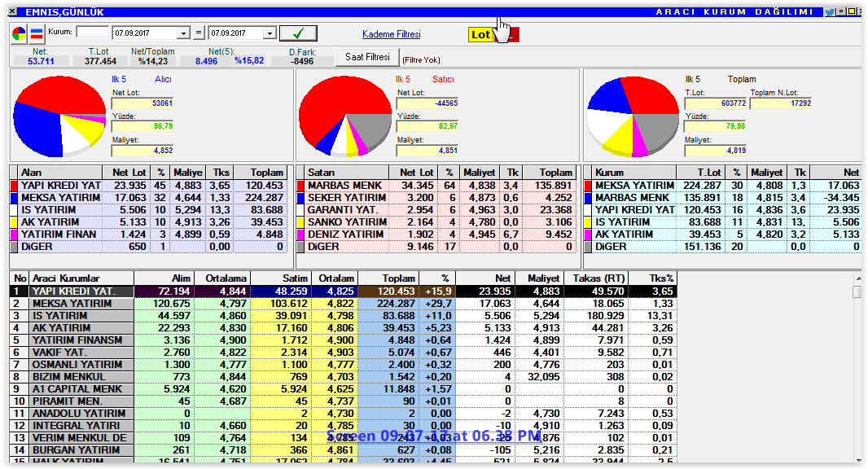The image size is (868, 469).
Task: Select blue swatch beside MARBAS MENK in Kurum table
Action: [x=588, y=198]
